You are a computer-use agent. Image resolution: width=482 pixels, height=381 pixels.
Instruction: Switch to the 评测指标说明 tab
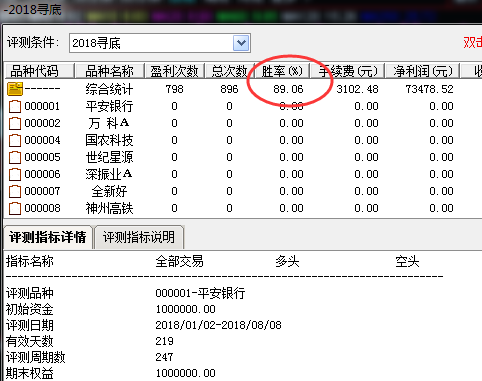click(x=139, y=237)
